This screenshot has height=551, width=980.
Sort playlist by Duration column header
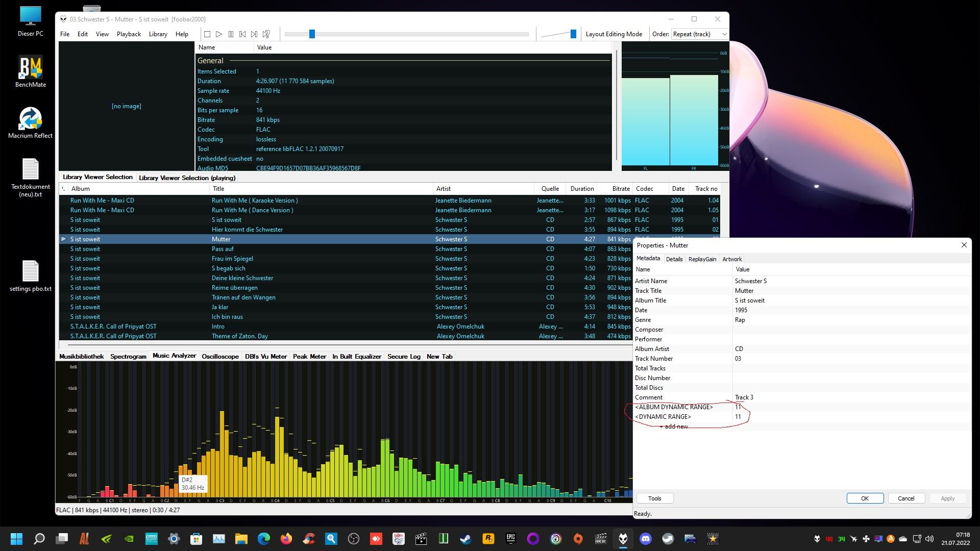click(x=582, y=189)
